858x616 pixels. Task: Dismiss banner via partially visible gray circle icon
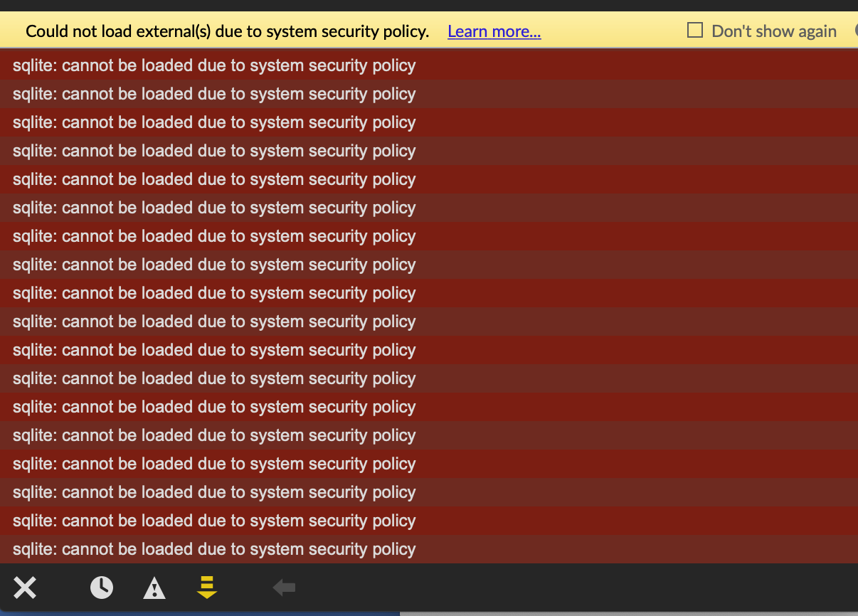coord(856,31)
